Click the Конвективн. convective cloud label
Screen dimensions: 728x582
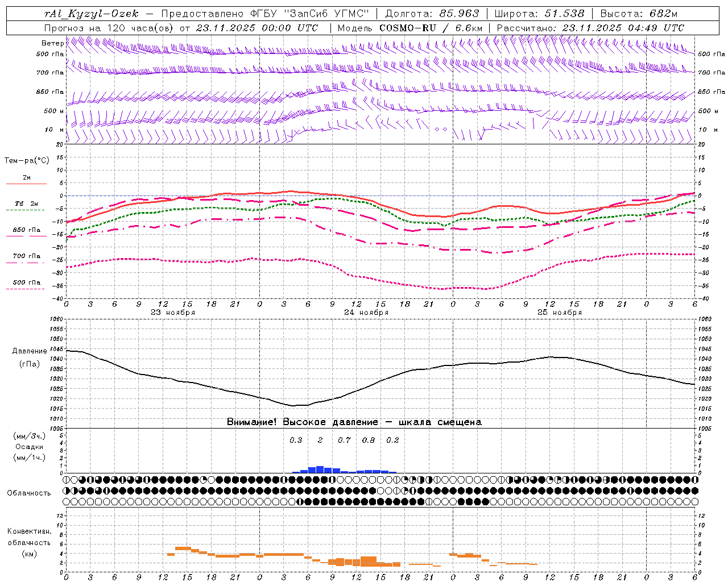[29, 531]
